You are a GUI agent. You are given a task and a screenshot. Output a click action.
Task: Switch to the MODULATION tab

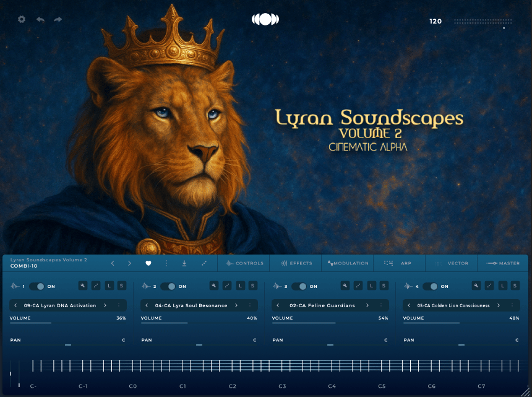click(x=348, y=263)
